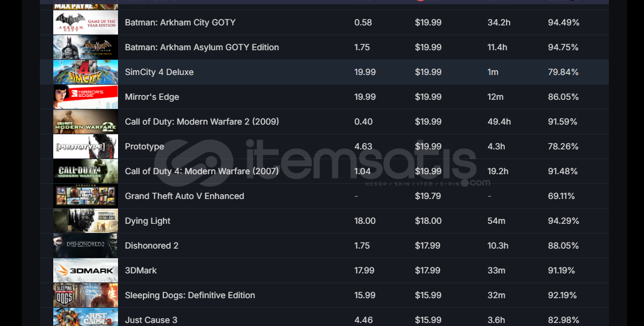Click the Dying Light game title
The width and height of the screenshot is (644, 326).
(148, 221)
